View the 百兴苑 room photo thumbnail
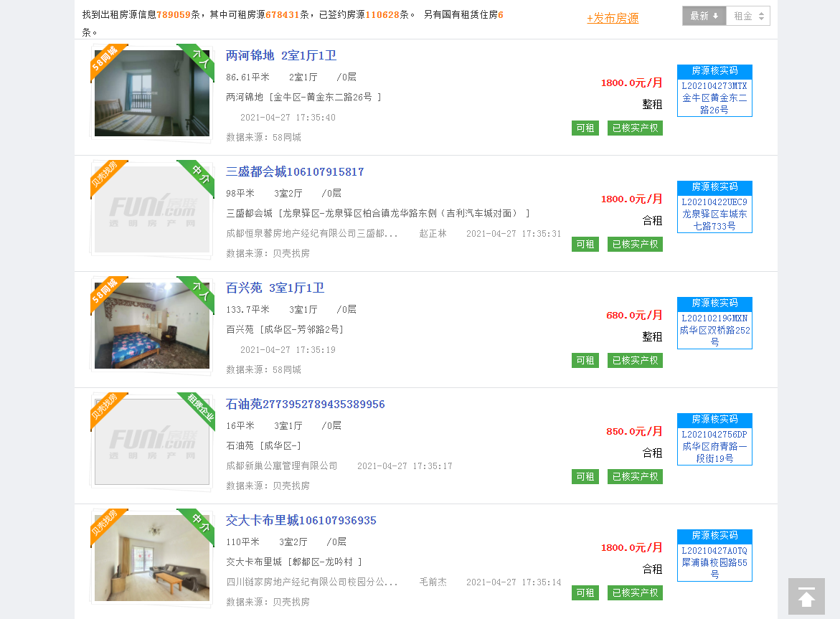Screen dimensions: 840x619 point(152,326)
